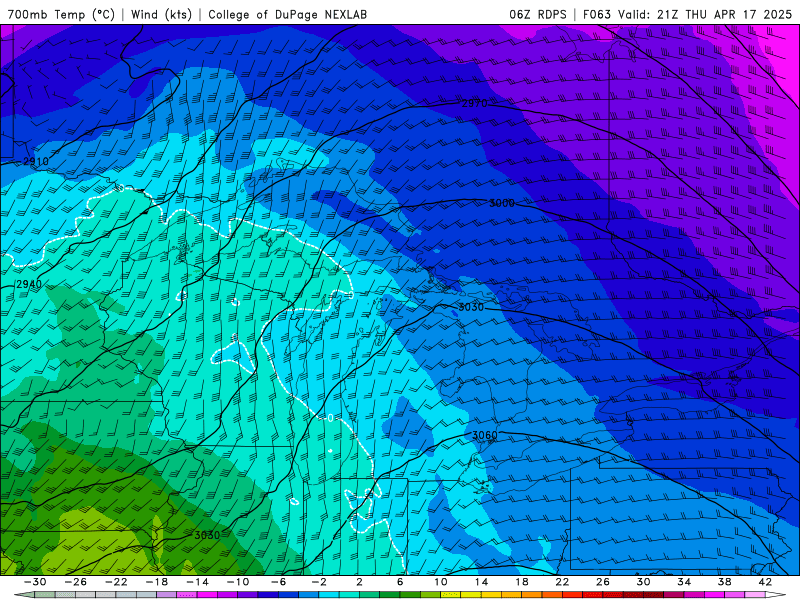Click the positive "30" colorbar scale label
Viewport: 800px width, 600px height.
click(x=643, y=582)
